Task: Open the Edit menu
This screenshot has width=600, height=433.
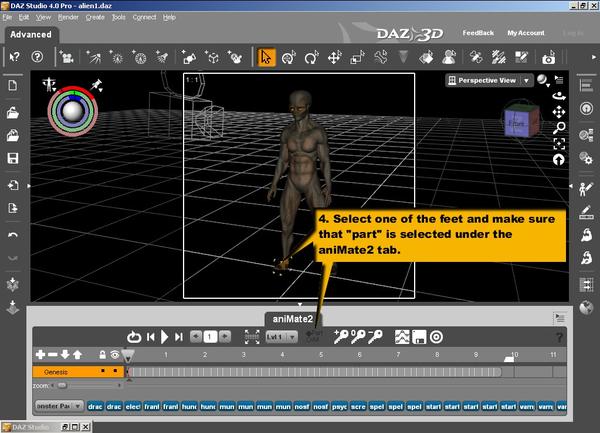Action: pos(24,17)
